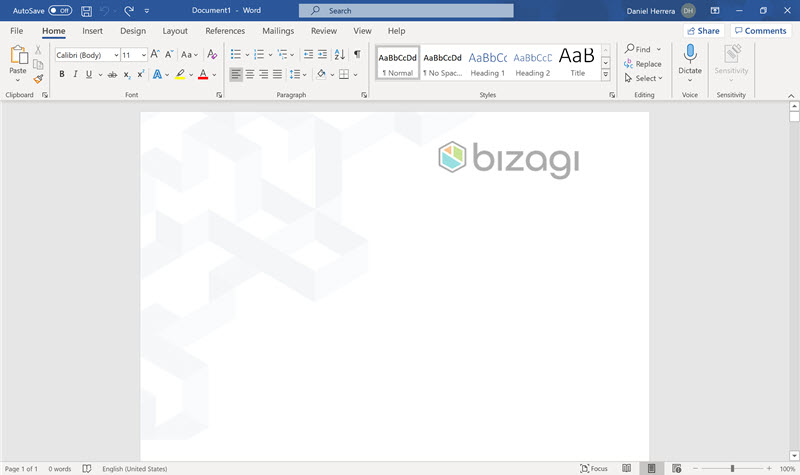The width and height of the screenshot is (800, 475).
Task: Click the proofing book icon in status bar
Action: click(87, 468)
